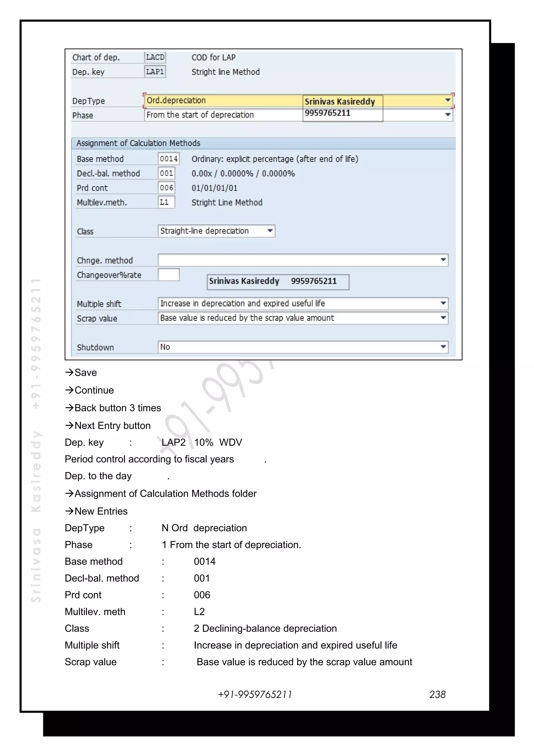Click the Multilev.meth. field L1

coord(166,202)
